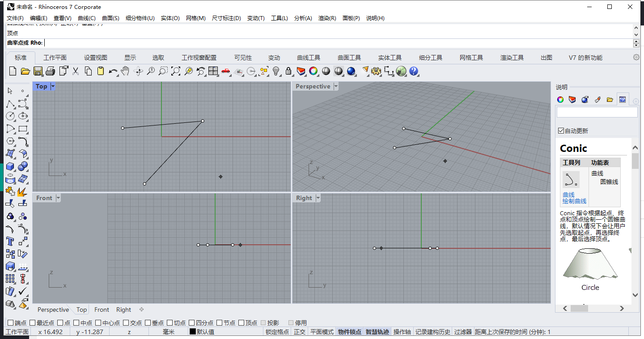Click the New file icon
Viewport: 644px width, 339px height.
[x=13, y=71]
